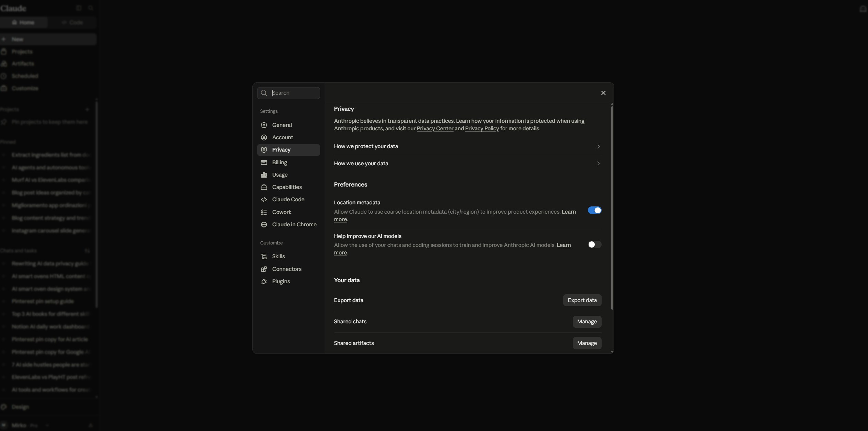Click the scrollbar down arrow in settings
This screenshot has height=431, width=868.
click(x=612, y=352)
